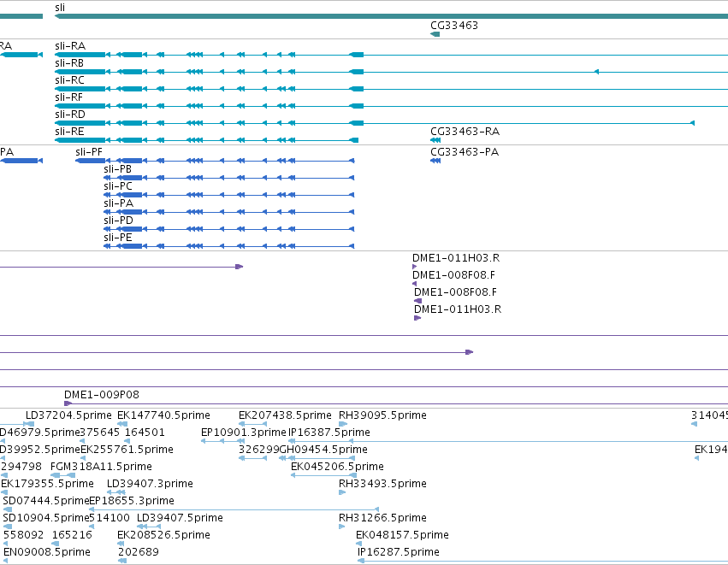Select the sli-PD protein label
The image size is (728, 565).
(x=118, y=221)
